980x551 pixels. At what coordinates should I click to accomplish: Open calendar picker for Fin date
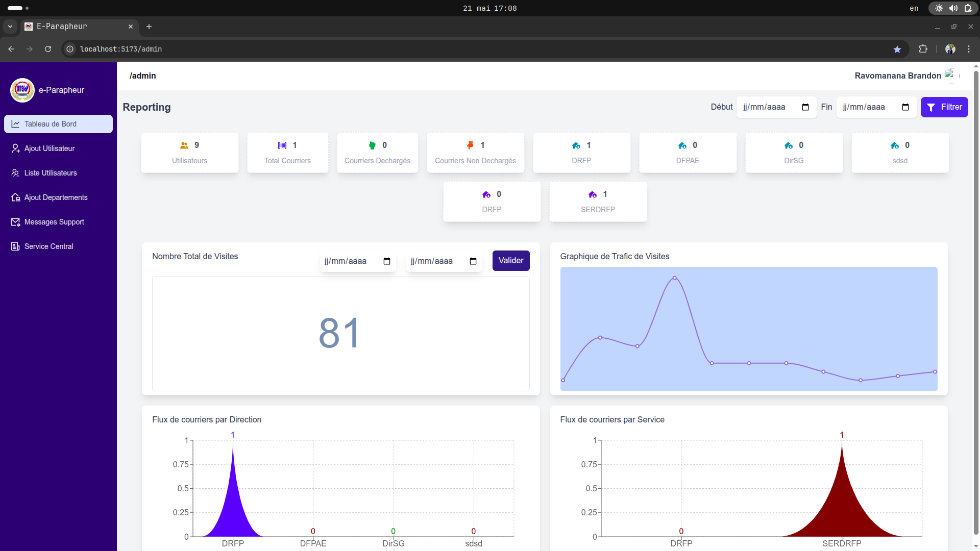tap(905, 107)
